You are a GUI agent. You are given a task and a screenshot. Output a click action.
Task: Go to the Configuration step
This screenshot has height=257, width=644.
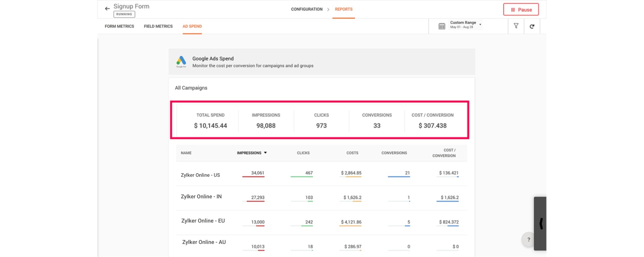306,9
